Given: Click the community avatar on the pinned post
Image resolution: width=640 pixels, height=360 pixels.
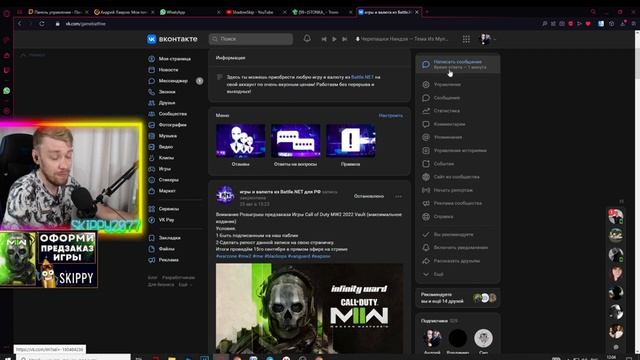Looking at the screenshot, I should (x=225, y=196).
